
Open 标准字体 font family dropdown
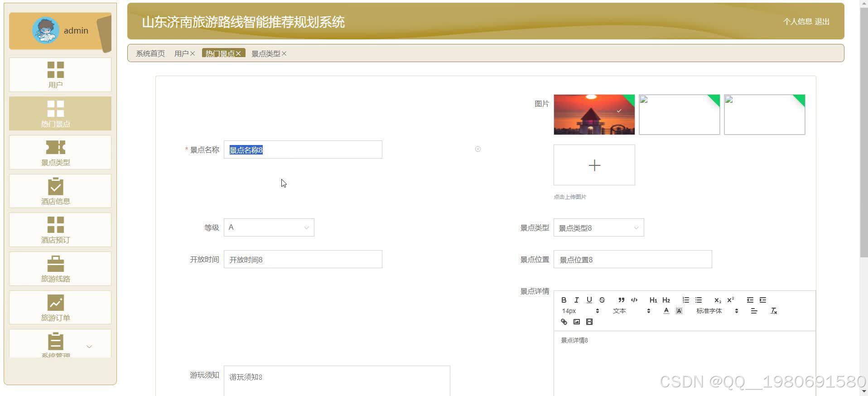click(717, 311)
